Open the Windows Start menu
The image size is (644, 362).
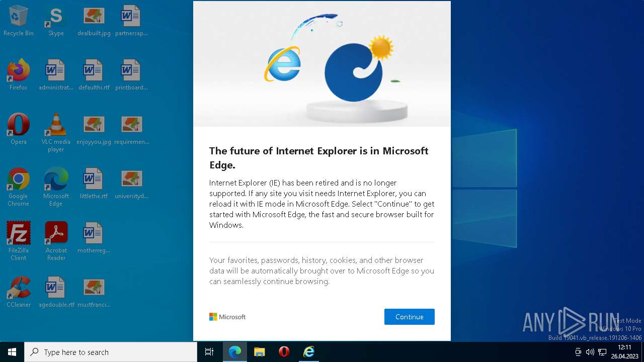coord(12,352)
